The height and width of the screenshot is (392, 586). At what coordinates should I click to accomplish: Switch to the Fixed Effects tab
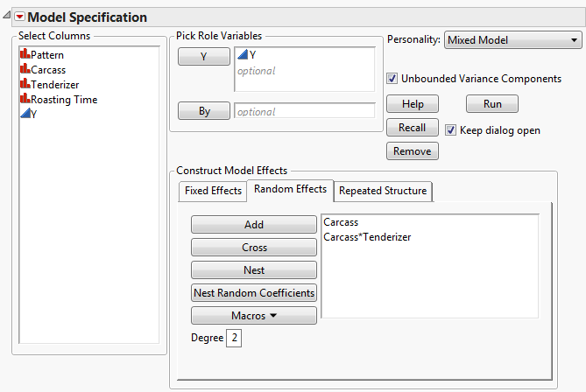pyautogui.click(x=210, y=191)
